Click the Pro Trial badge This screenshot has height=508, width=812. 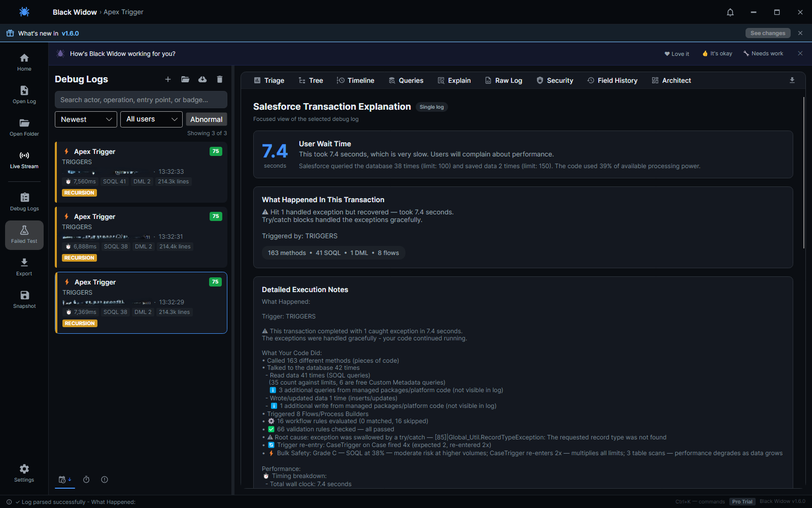pyautogui.click(x=742, y=501)
